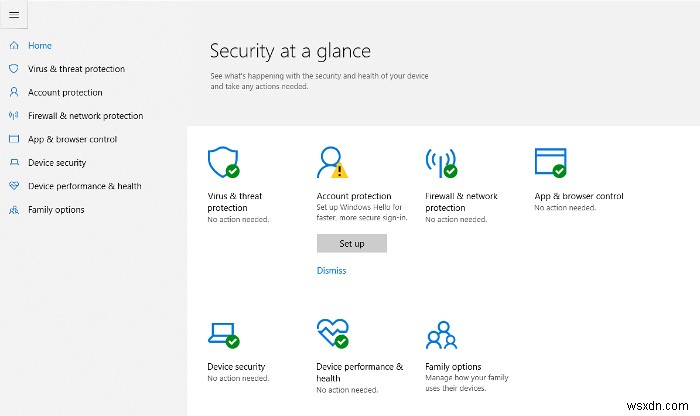This screenshot has height=416, width=700.
Task: Open the hamburger navigation menu
Action: 14,15
